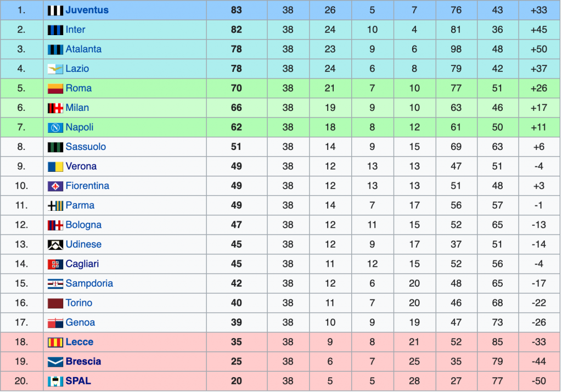Click the SPAL flag icon
The image size is (562, 392).
[55, 381]
